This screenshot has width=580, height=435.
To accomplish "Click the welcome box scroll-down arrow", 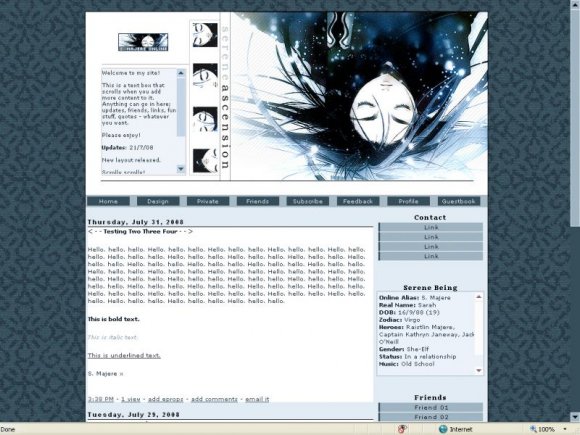I will click(181, 169).
